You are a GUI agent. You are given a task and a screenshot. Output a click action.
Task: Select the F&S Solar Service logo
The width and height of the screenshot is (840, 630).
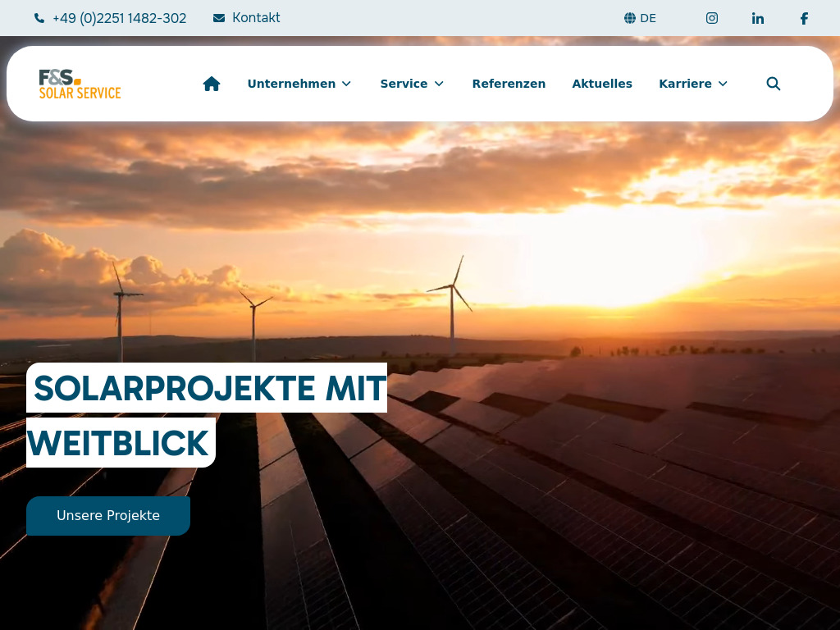click(80, 83)
